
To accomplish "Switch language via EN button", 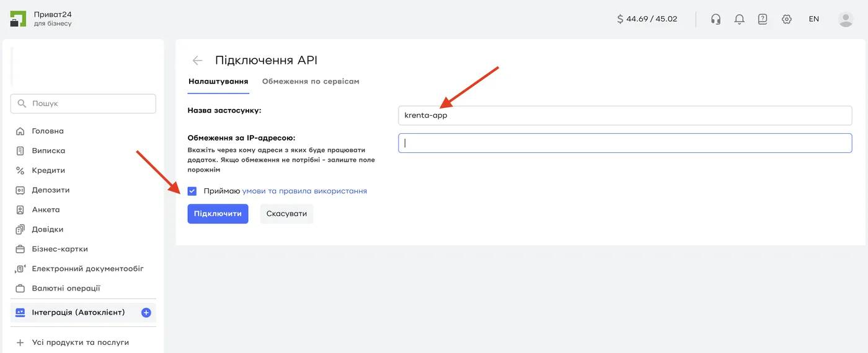I will pos(813,19).
